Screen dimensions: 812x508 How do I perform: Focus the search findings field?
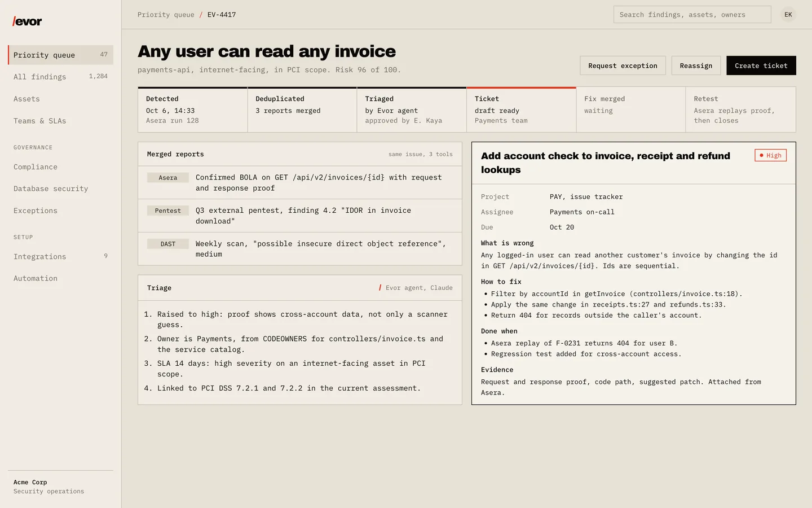tap(692, 15)
